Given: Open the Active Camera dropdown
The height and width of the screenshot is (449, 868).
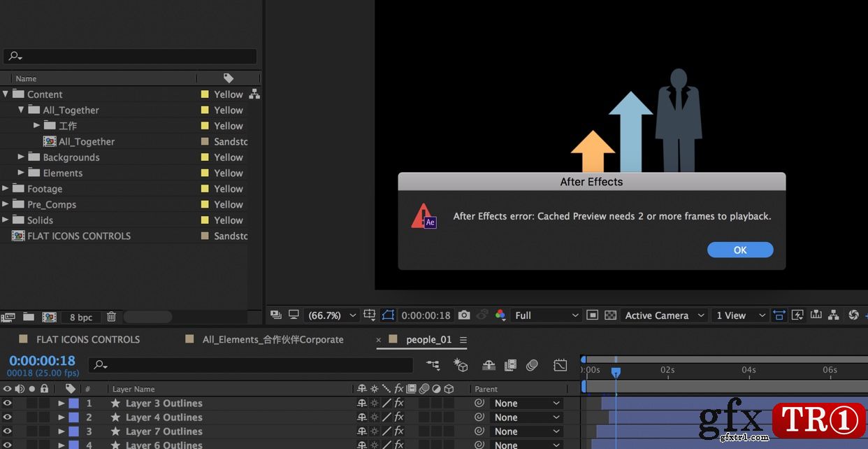Looking at the screenshot, I should [x=665, y=315].
